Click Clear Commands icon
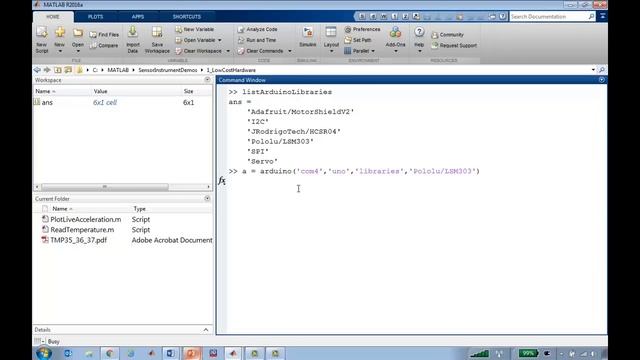640x360 pixels. pyautogui.click(x=241, y=51)
